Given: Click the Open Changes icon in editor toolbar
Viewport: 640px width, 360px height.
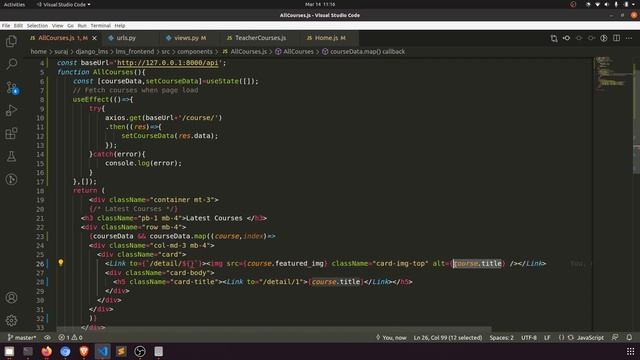Looking at the screenshot, I should (554, 38).
